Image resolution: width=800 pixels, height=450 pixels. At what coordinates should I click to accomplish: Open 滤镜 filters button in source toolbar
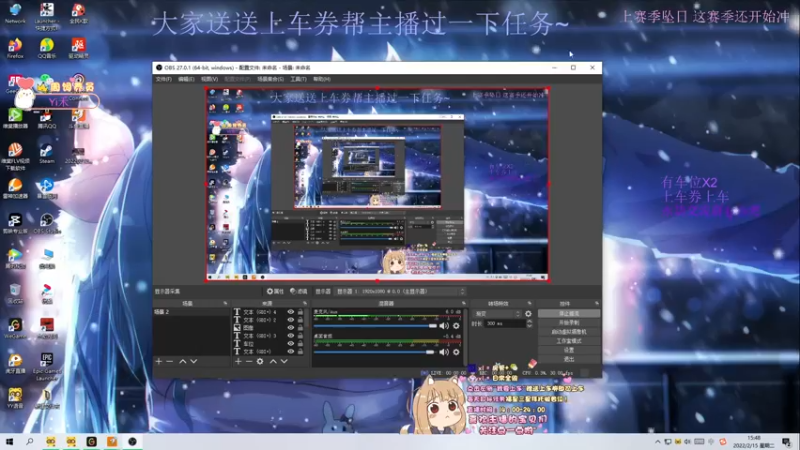[x=299, y=291]
